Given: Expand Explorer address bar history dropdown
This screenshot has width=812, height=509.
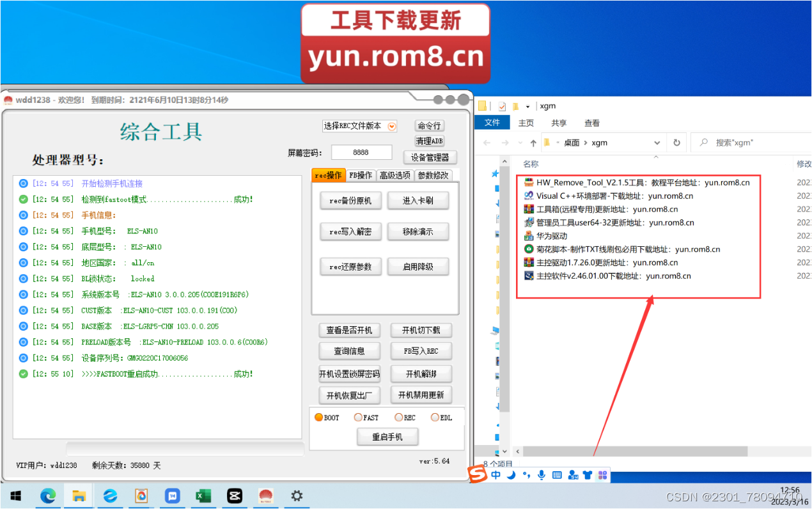Looking at the screenshot, I should [657, 143].
